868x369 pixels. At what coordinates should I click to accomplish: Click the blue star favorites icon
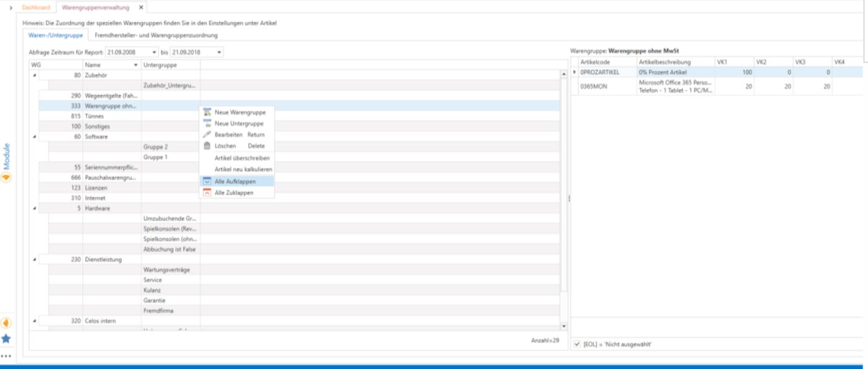(x=6, y=339)
